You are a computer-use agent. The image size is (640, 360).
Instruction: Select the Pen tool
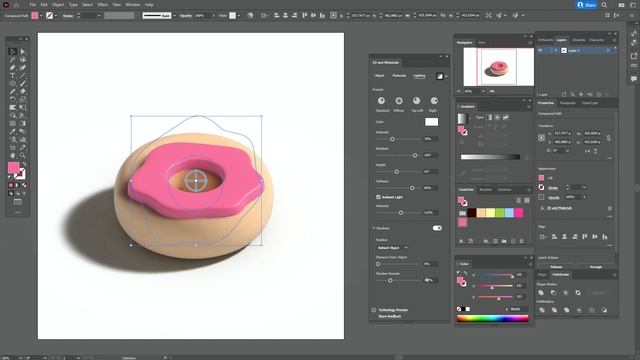click(x=12, y=68)
